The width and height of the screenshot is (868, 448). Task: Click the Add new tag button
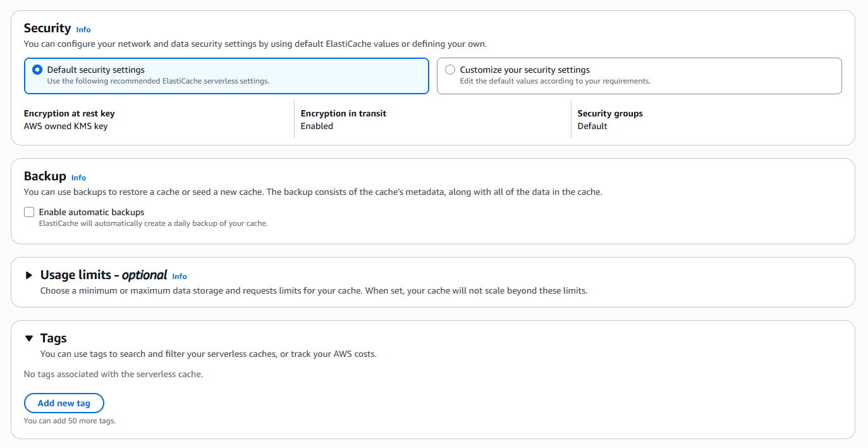pyautogui.click(x=64, y=403)
